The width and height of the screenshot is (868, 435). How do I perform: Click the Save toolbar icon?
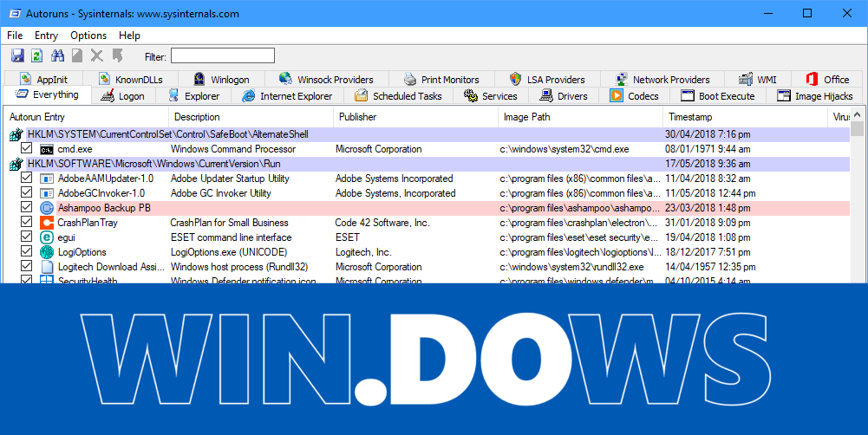(x=17, y=55)
